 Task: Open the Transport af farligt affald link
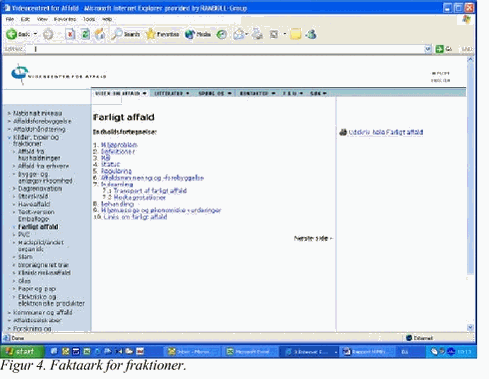coord(150,191)
